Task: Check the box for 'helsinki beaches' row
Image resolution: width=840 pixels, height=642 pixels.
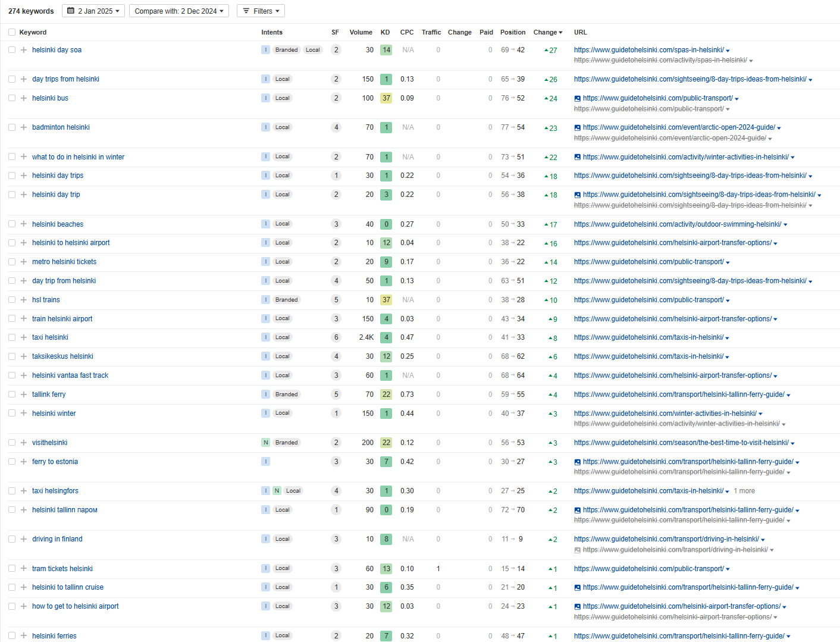Action: coord(12,224)
